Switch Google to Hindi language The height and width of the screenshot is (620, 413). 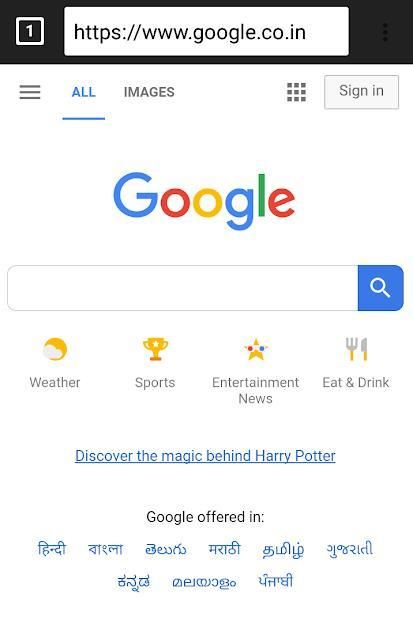[x=51, y=549]
